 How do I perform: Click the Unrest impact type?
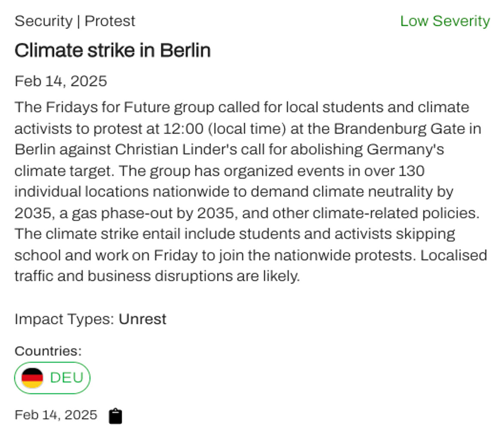click(142, 319)
